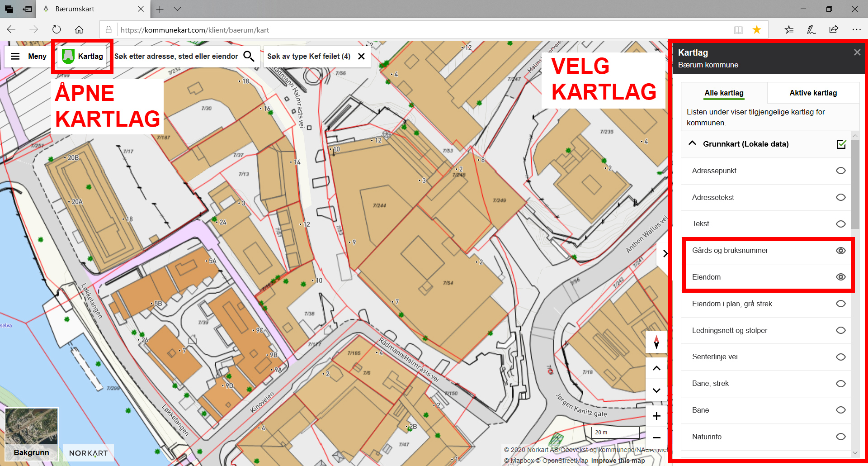This screenshot has height=466, width=868.
Task: Click the tabs you've set aside icon
Action: point(9,9)
